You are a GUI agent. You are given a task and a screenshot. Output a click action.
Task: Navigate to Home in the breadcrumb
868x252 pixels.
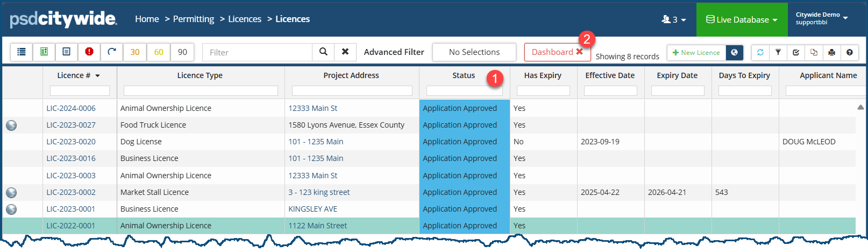pyautogui.click(x=147, y=19)
